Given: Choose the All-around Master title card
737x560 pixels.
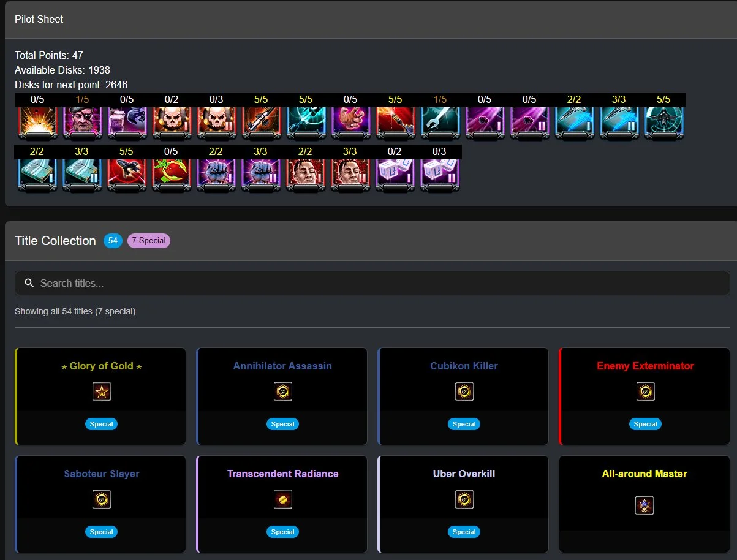Looking at the screenshot, I should [644, 504].
